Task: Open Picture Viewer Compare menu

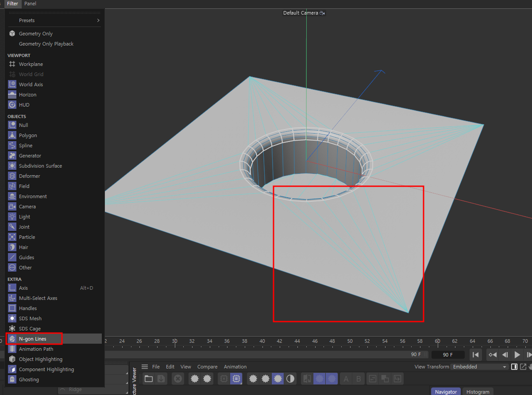Action: point(208,367)
